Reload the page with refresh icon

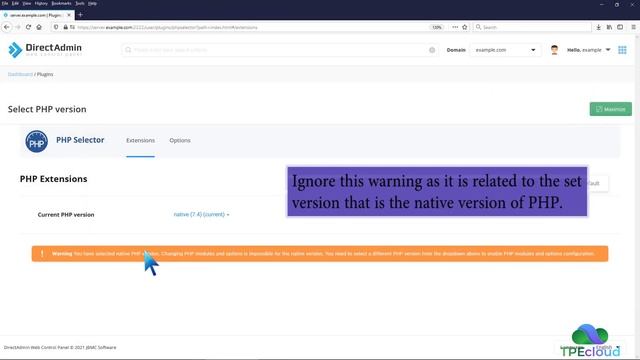point(28,27)
